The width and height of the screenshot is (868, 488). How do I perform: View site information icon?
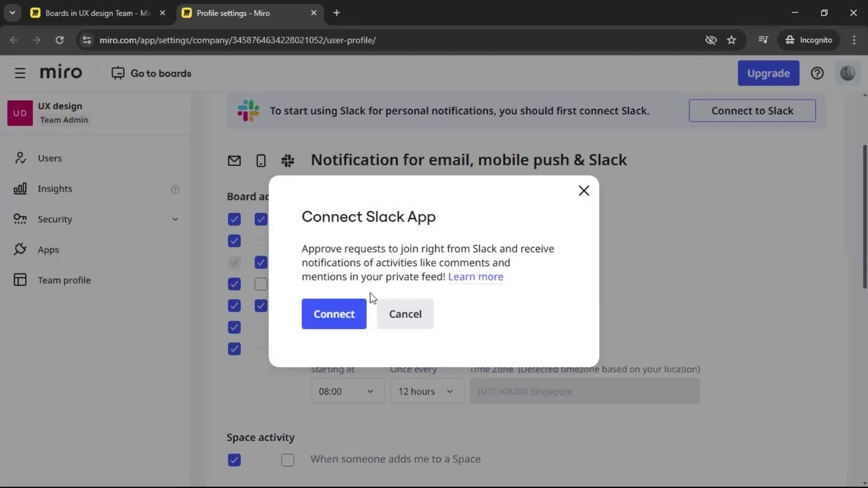(87, 40)
